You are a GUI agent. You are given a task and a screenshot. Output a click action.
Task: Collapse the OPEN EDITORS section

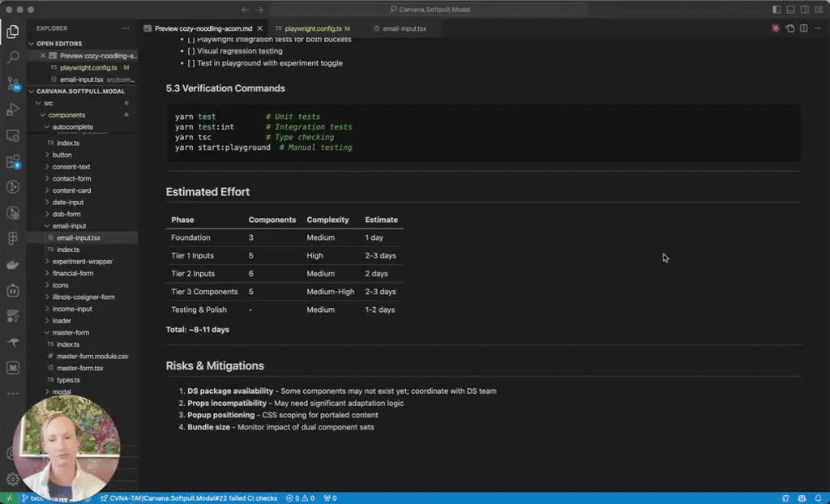point(58,44)
